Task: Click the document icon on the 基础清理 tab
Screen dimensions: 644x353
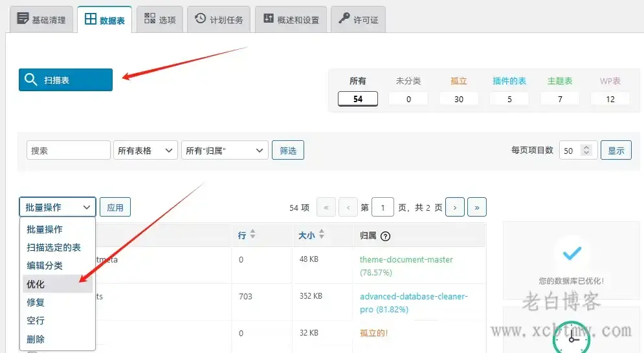Action: (23, 18)
